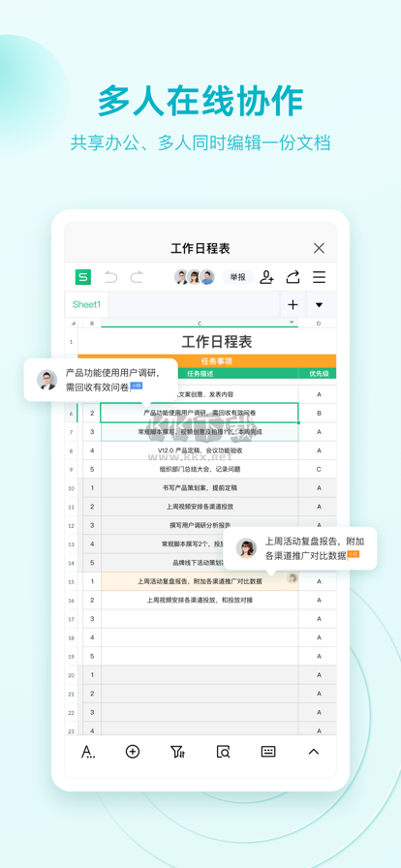The image size is (401, 868).
Task: Select cell 上周视频安排各渠道投放 in row 11
Action: click(x=200, y=507)
